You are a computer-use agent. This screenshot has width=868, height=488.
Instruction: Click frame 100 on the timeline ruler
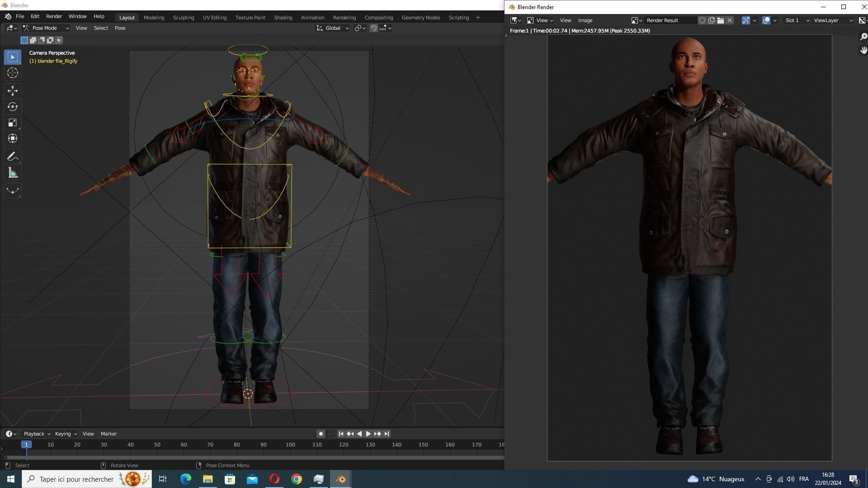click(x=290, y=445)
